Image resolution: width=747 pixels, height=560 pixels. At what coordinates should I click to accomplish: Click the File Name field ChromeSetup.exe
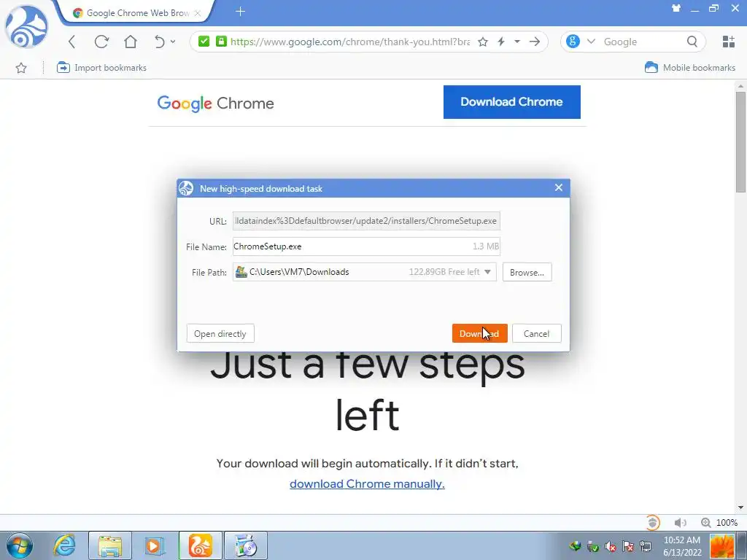click(366, 246)
